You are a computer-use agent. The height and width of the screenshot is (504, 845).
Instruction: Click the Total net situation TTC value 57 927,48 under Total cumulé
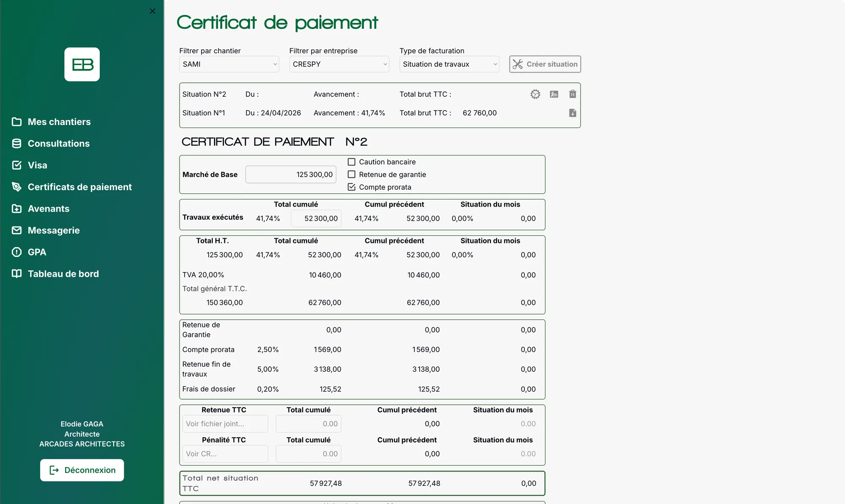326,483
